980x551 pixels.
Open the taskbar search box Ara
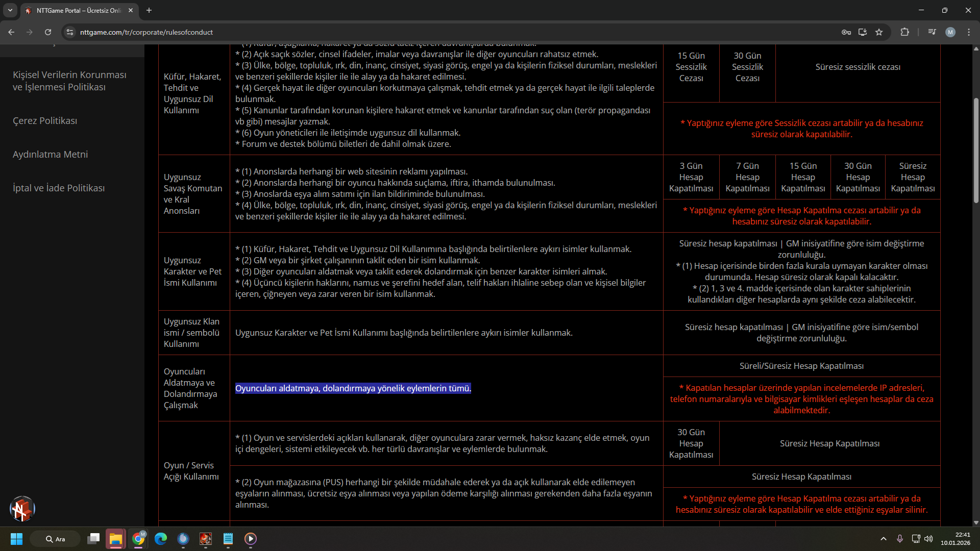tap(55, 539)
